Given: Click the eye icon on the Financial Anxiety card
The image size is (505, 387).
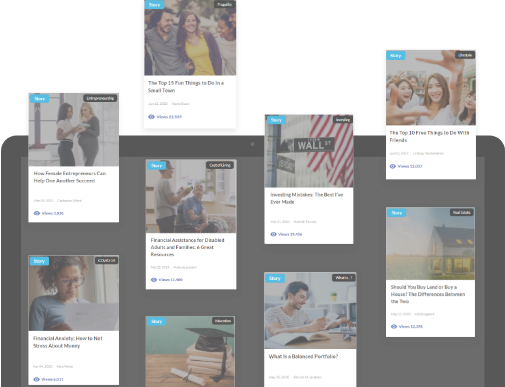Looking at the screenshot, I should 37,379.
